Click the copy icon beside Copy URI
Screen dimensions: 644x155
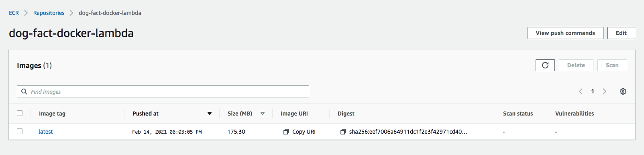coord(286,132)
